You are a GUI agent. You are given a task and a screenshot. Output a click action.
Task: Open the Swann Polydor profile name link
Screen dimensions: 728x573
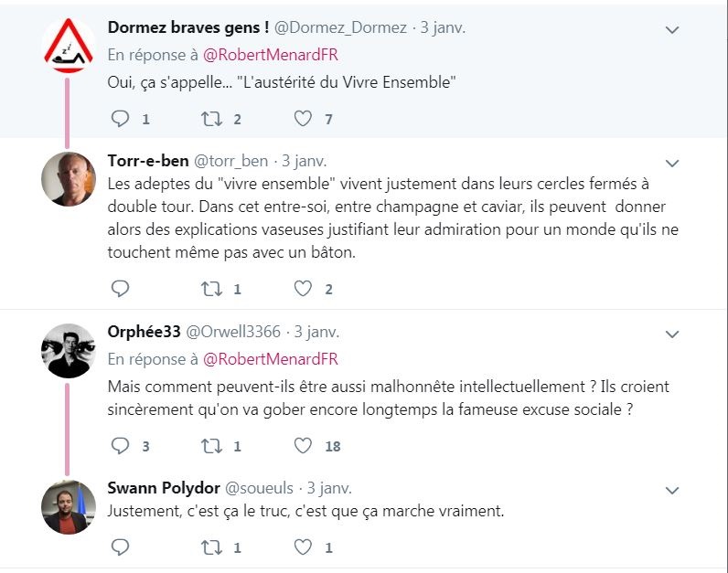[x=161, y=488]
